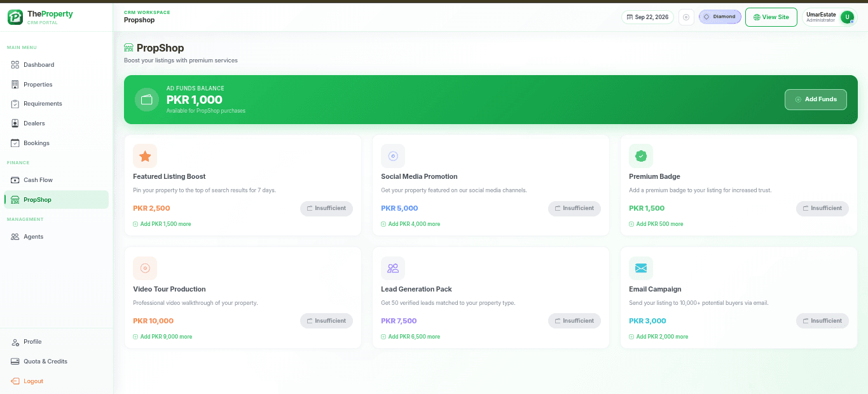Click the 'Add PKR 9,000 more' link
868x394 pixels.
click(x=163, y=337)
